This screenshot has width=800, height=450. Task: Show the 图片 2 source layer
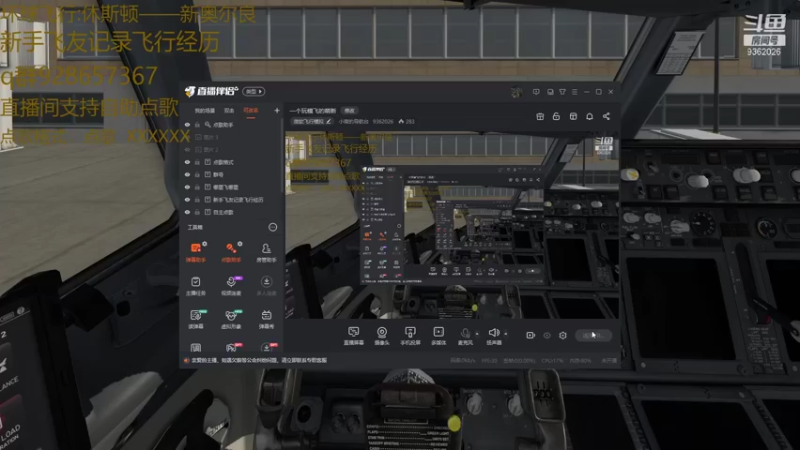click(187, 149)
